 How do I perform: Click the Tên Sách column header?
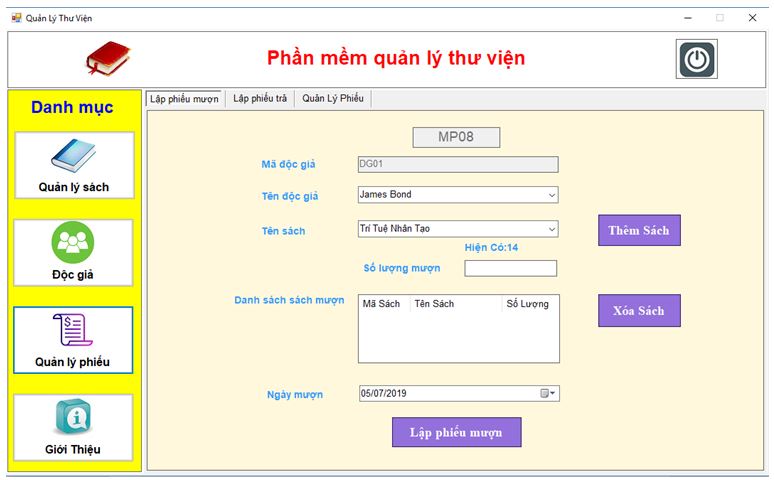click(x=456, y=304)
